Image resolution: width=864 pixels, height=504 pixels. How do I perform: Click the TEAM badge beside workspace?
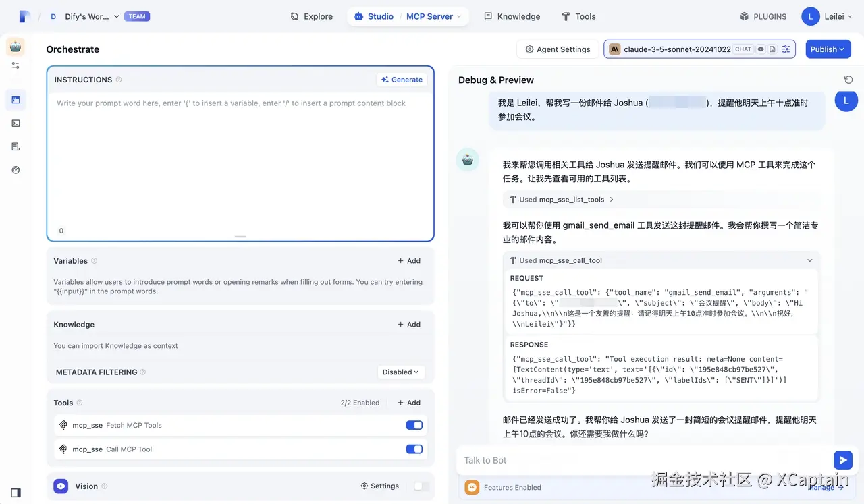(137, 16)
